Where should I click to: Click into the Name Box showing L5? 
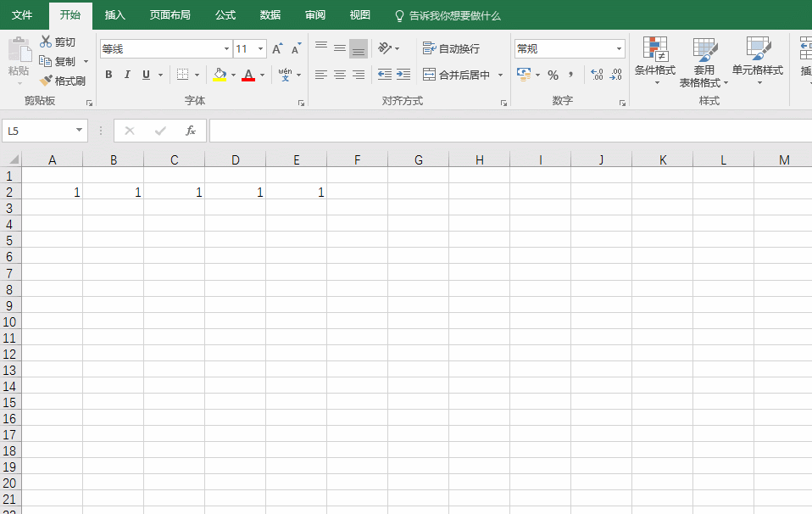coord(39,131)
